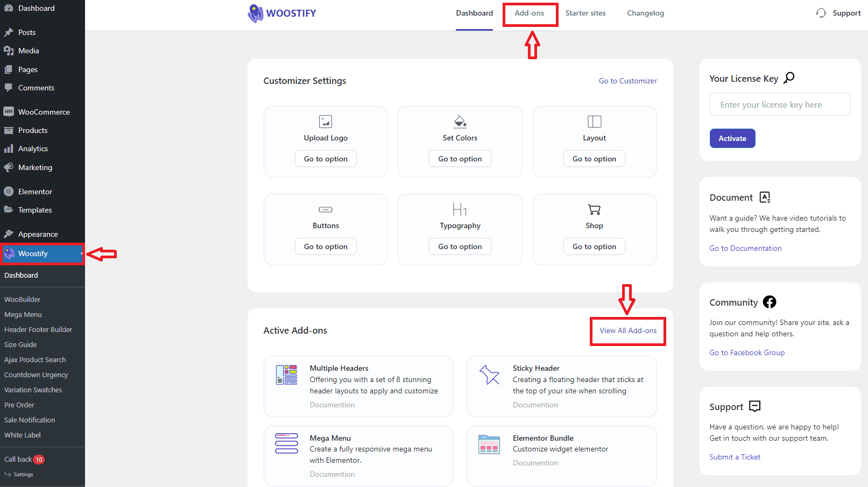This screenshot has width=868, height=487.
Task: Open the Changelog tab
Action: pos(645,12)
